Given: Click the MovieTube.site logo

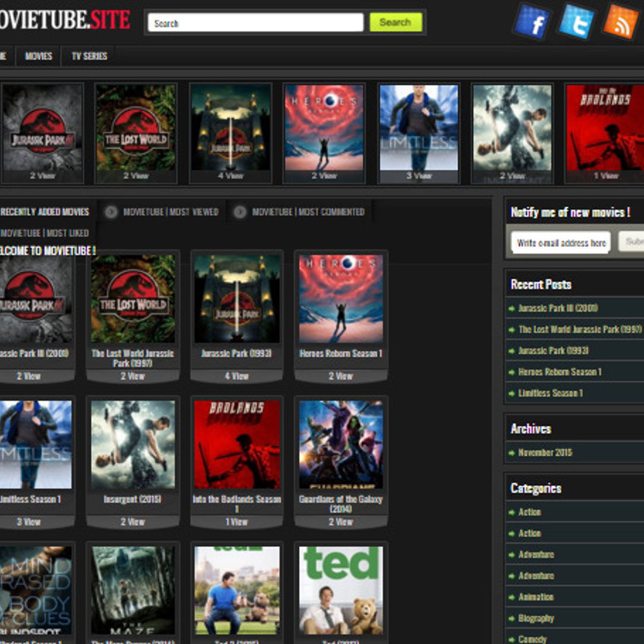Looking at the screenshot, I should pyautogui.click(x=64, y=20).
